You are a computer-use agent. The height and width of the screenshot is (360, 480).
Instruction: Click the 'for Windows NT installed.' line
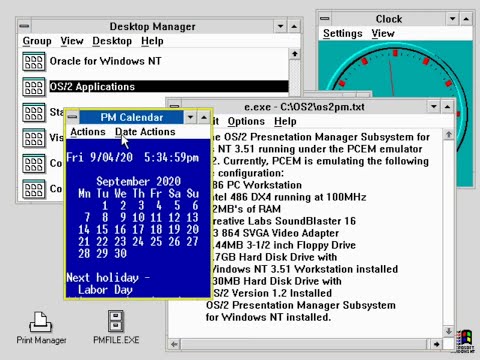268,317
